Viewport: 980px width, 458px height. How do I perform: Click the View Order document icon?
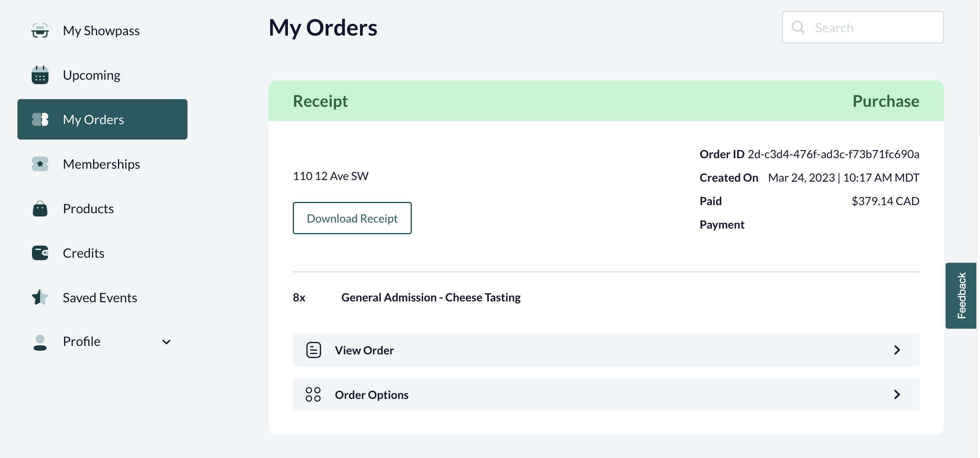[x=313, y=350]
